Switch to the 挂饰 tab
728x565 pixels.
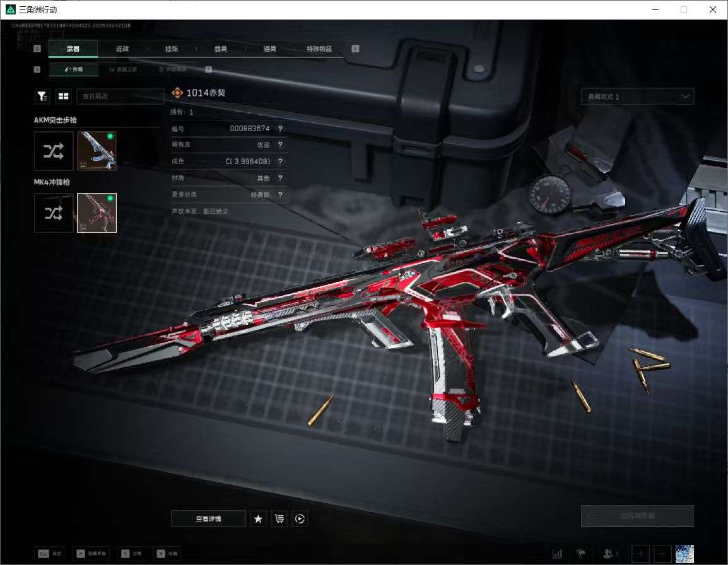(172, 49)
